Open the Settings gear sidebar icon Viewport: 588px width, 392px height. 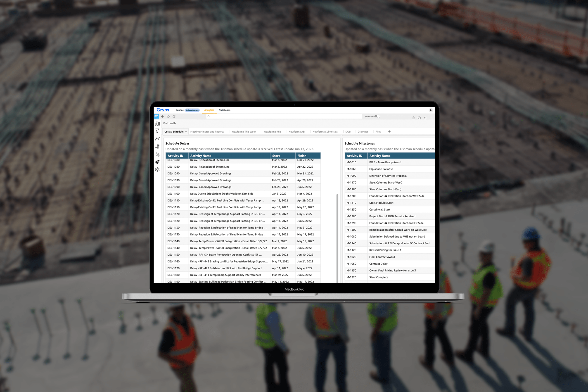[157, 169]
